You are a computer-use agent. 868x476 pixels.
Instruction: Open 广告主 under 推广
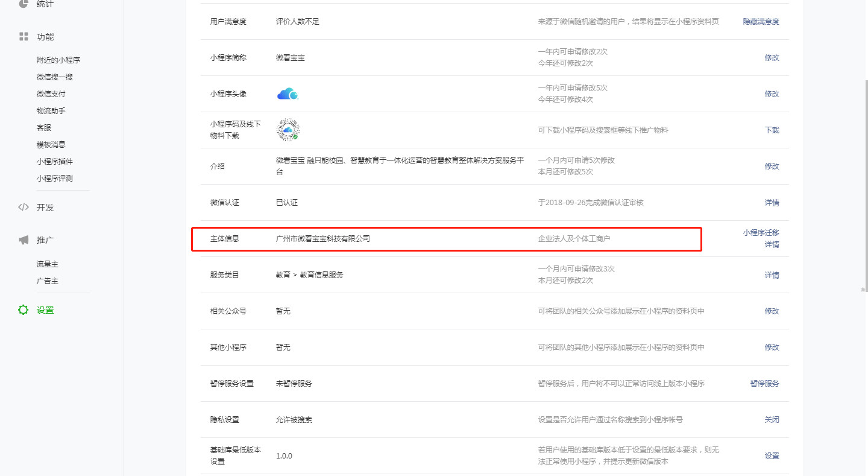point(48,281)
